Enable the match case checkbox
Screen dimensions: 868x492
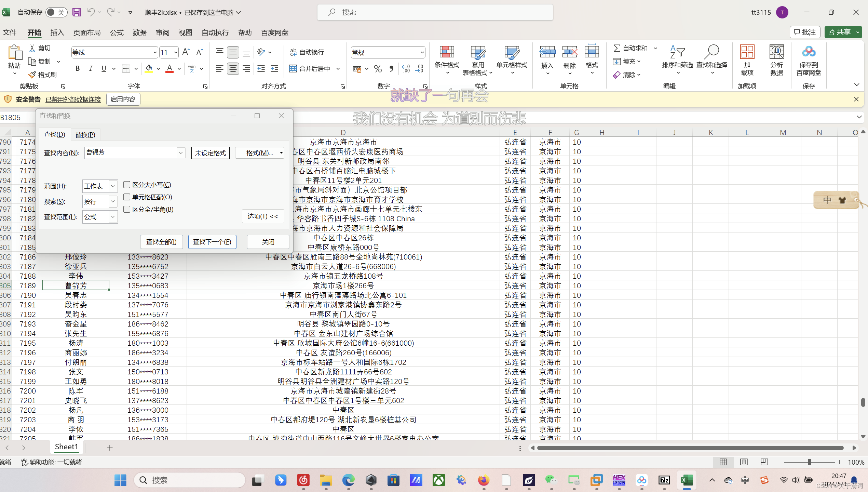(x=127, y=185)
